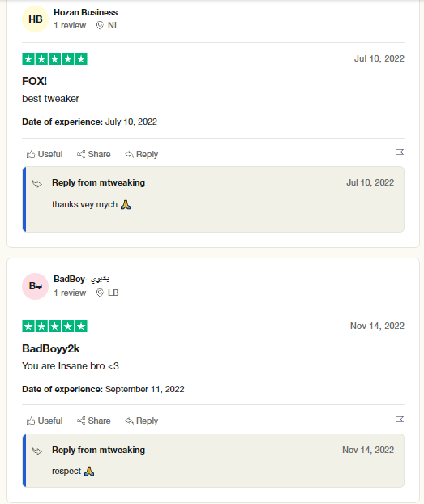Click the five-star rating on FOX! review
Viewport: 424px width, 504px height.
click(54, 59)
